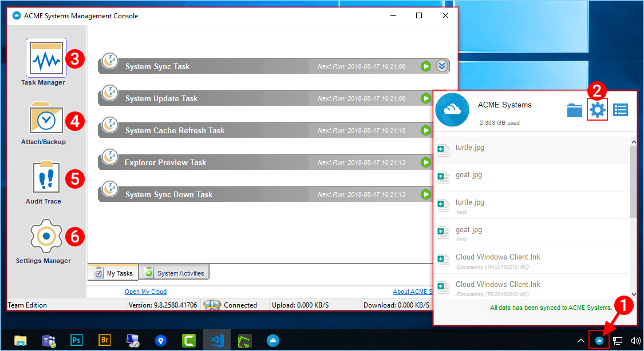
Task: Open the blue folder icon in ACME popup
Action: tap(574, 110)
